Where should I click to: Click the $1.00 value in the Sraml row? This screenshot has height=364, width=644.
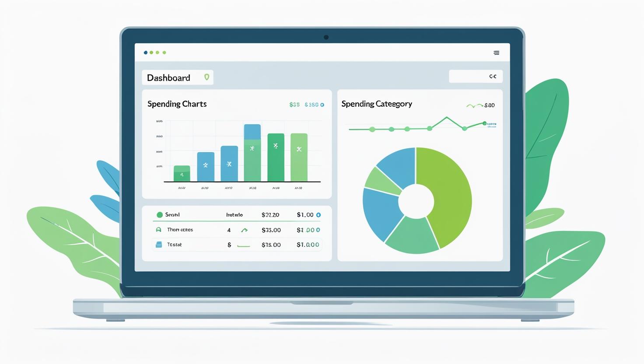[x=305, y=215]
